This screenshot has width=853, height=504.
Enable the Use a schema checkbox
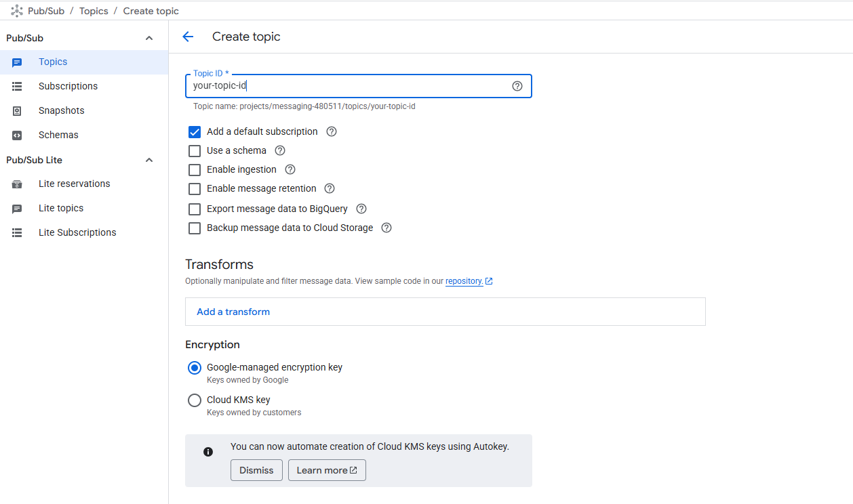pos(195,150)
